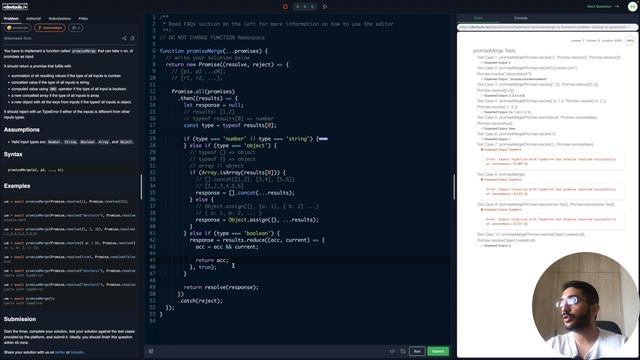Click the problem panel scrollbar handle

pyautogui.click(x=141, y=187)
